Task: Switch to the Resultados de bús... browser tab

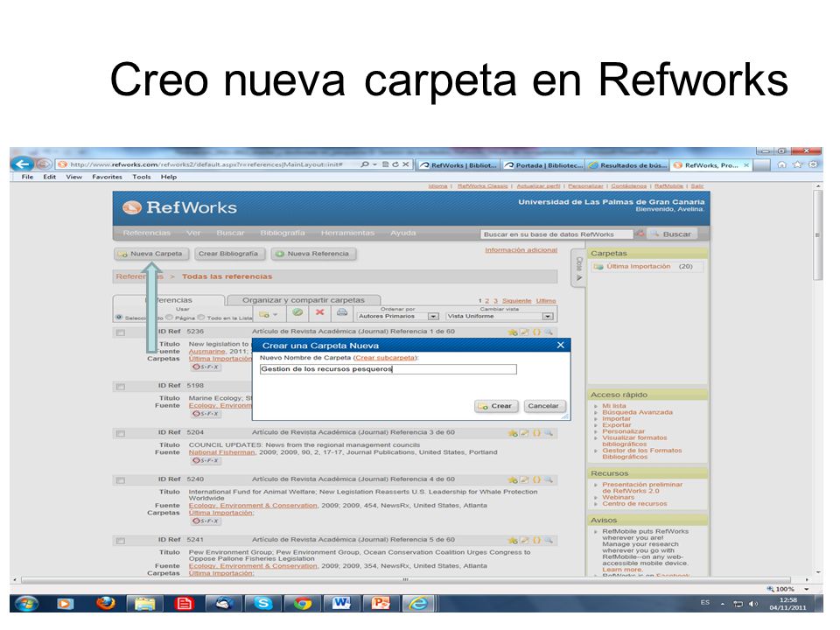Action: (x=627, y=165)
